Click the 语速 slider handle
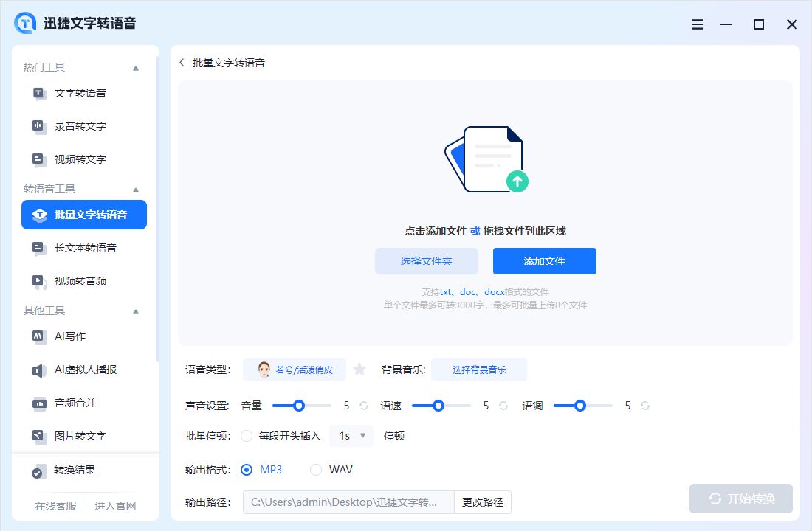 pos(438,406)
